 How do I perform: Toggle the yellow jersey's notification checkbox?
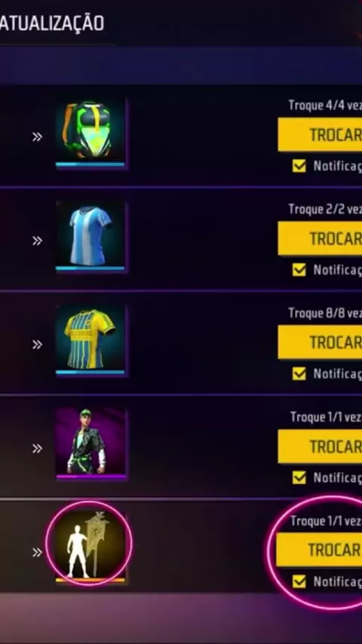click(299, 374)
